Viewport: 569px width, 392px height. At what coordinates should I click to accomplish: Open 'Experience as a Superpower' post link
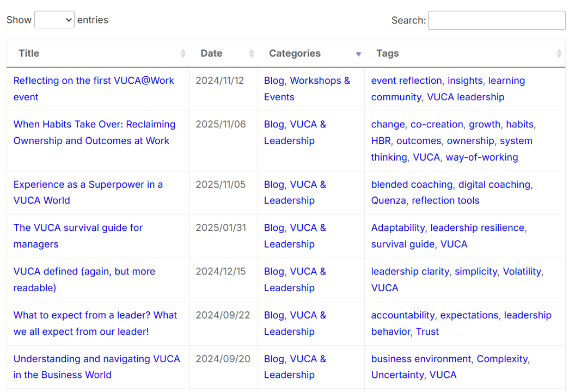coord(88,185)
